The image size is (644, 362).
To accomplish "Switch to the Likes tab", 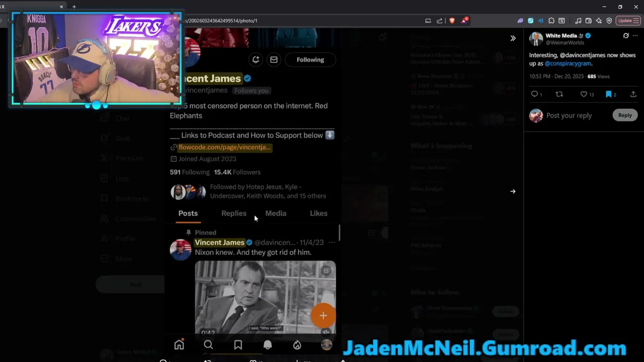I will [x=318, y=213].
